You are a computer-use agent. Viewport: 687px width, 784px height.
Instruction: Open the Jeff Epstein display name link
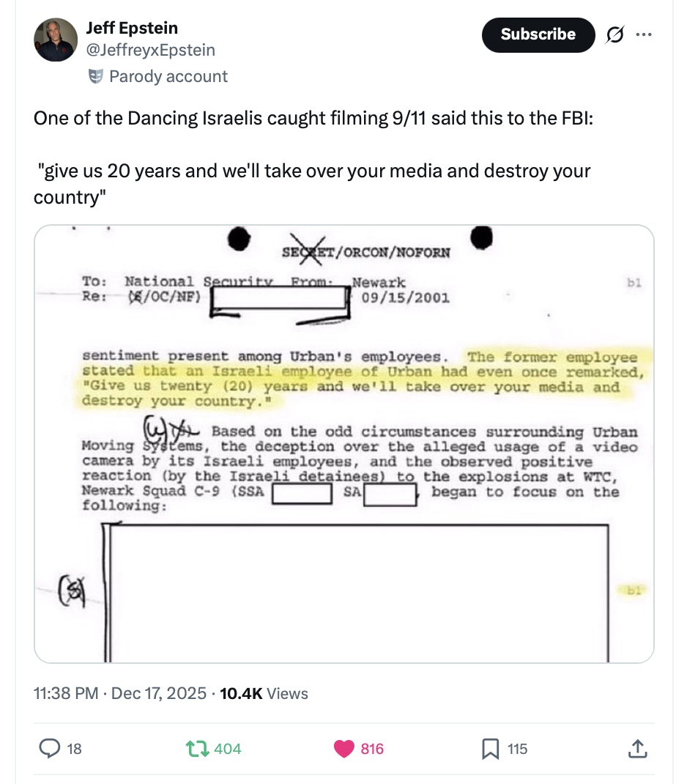(x=132, y=28)
